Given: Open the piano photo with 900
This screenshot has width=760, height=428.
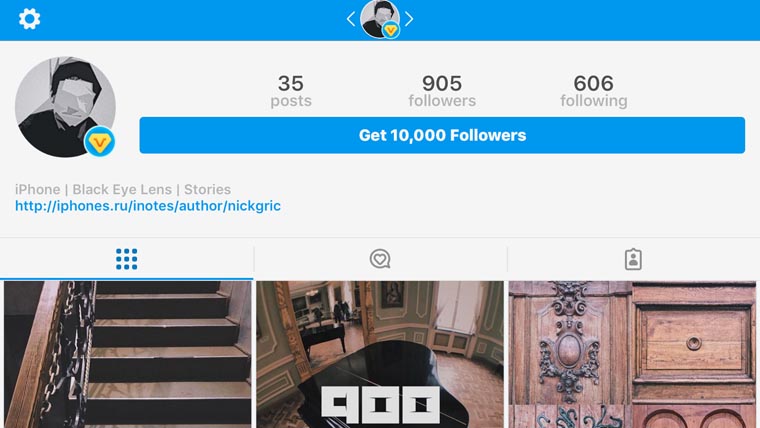Looking at the screenshot, I should [380, 354].
